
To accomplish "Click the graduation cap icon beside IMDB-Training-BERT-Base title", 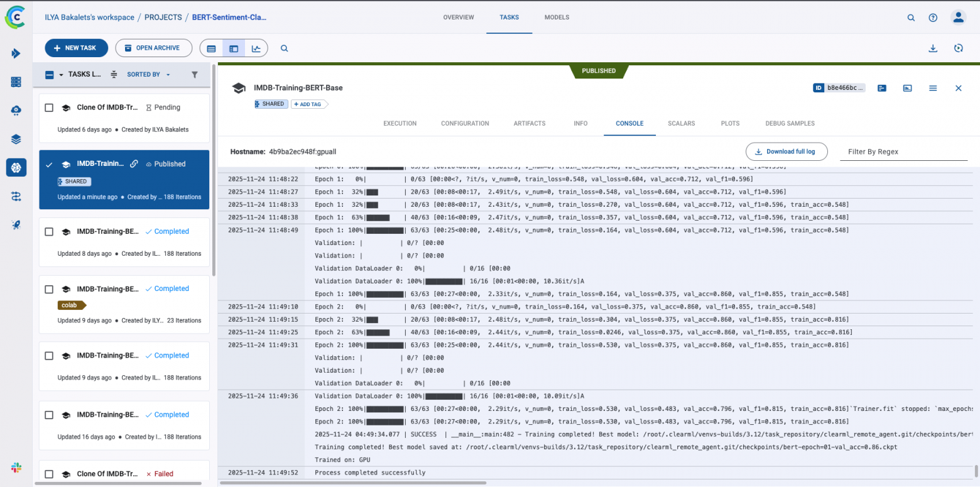I will pos(238,88).
